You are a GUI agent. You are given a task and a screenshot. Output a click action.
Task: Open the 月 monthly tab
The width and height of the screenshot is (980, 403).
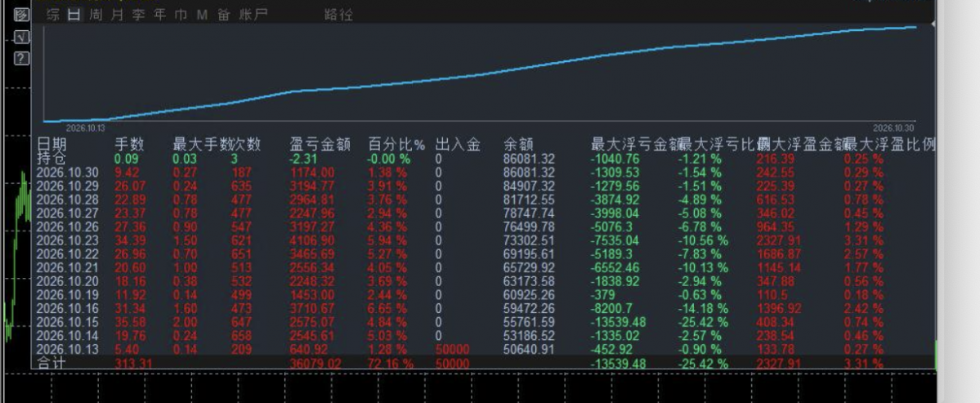tap(117, 15)
